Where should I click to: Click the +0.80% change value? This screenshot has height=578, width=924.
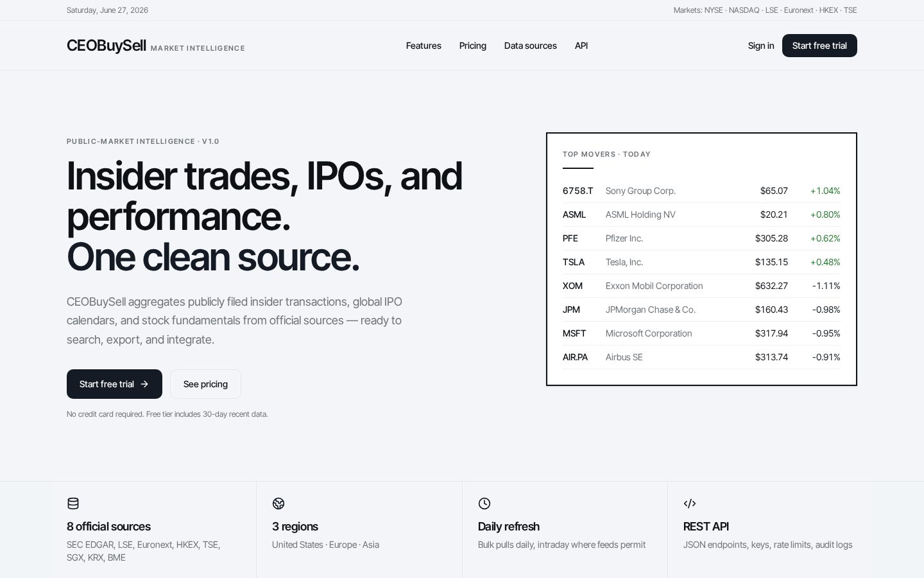coord(825,215)
